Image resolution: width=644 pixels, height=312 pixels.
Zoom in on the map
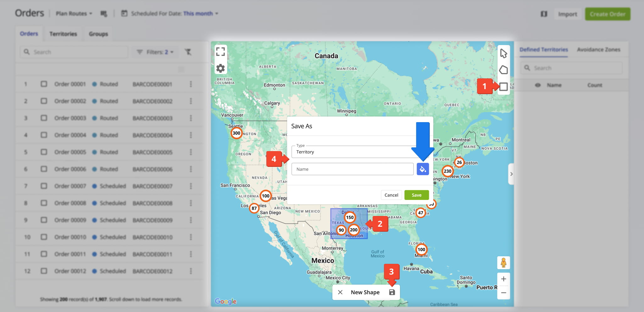(x=503, y=279)
